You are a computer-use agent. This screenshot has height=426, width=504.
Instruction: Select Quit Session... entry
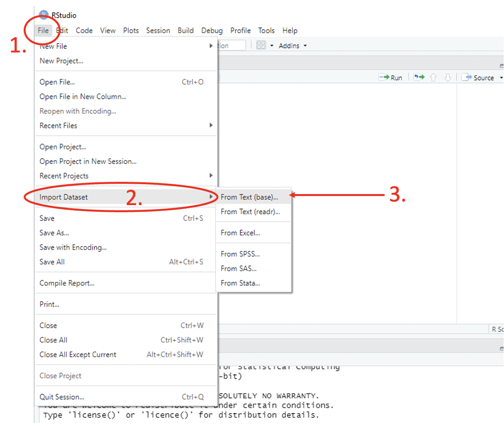coord(126,397)
